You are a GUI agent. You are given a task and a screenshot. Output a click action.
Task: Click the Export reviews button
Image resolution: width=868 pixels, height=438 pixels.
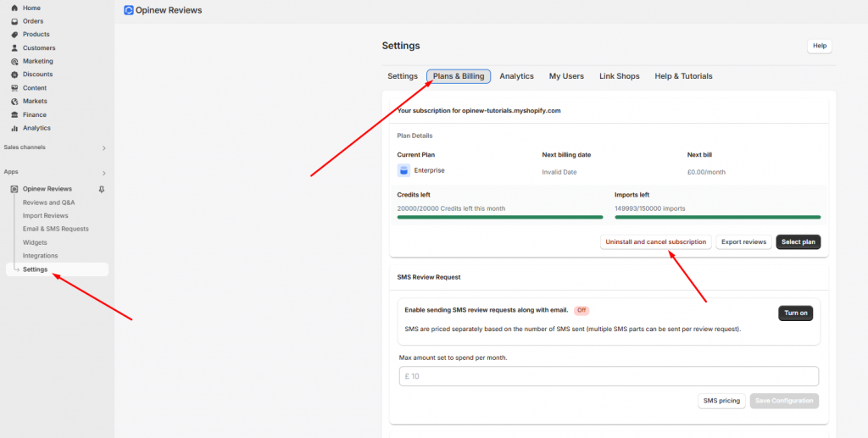pos(743,242)
